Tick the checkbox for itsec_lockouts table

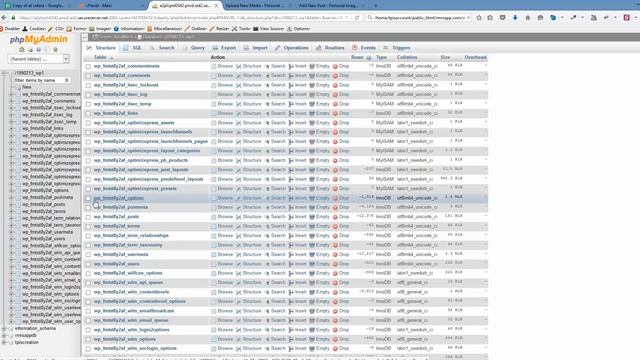(88, 85)
